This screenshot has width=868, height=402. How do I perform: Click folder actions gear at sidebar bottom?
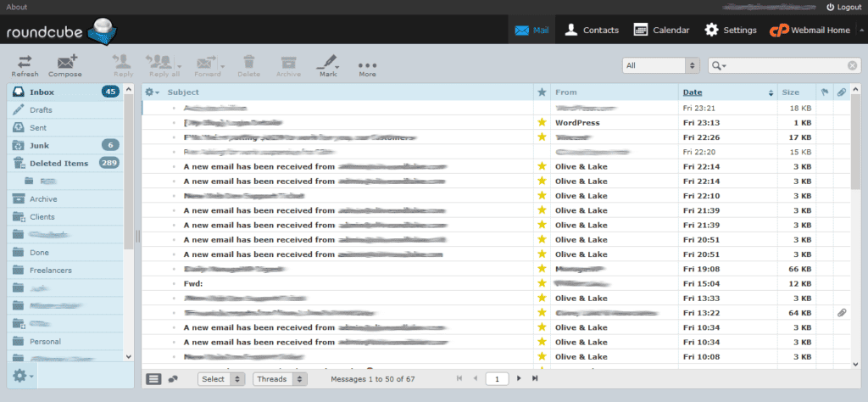(22, 376)
